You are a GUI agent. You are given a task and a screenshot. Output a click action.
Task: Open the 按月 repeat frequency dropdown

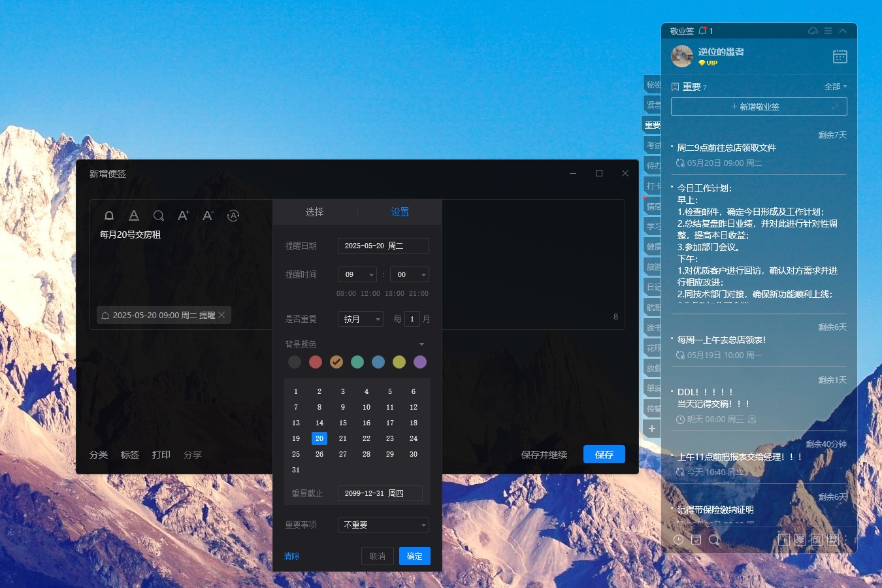[x=378, y=319]
